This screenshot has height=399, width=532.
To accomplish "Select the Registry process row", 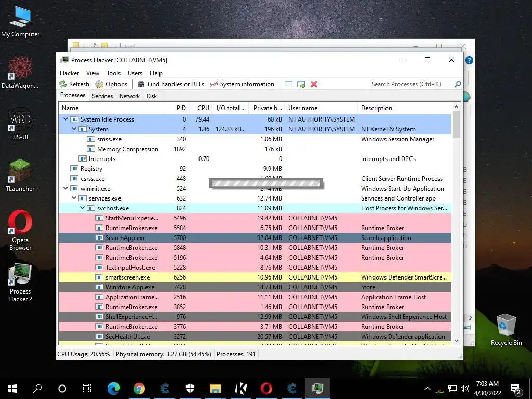I will (255, 168).
